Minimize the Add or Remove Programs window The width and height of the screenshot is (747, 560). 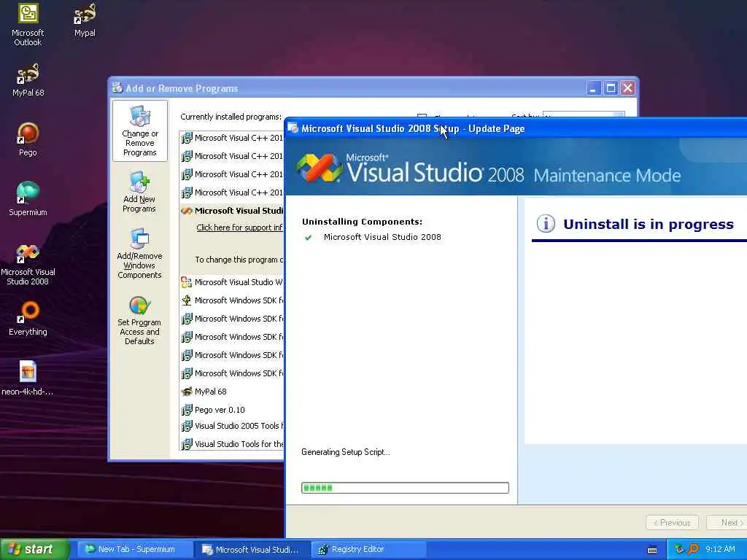click(x=594, y=88)
